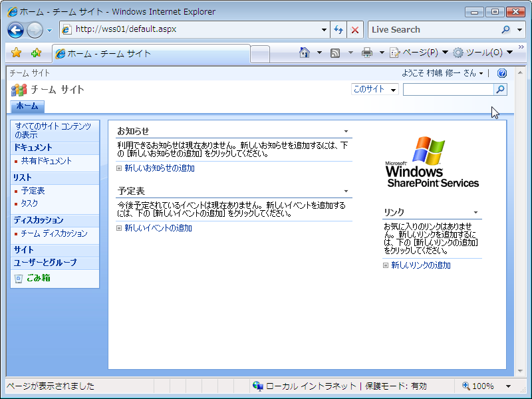Click 新しいお知らせの追加 link

coord(159,168)
